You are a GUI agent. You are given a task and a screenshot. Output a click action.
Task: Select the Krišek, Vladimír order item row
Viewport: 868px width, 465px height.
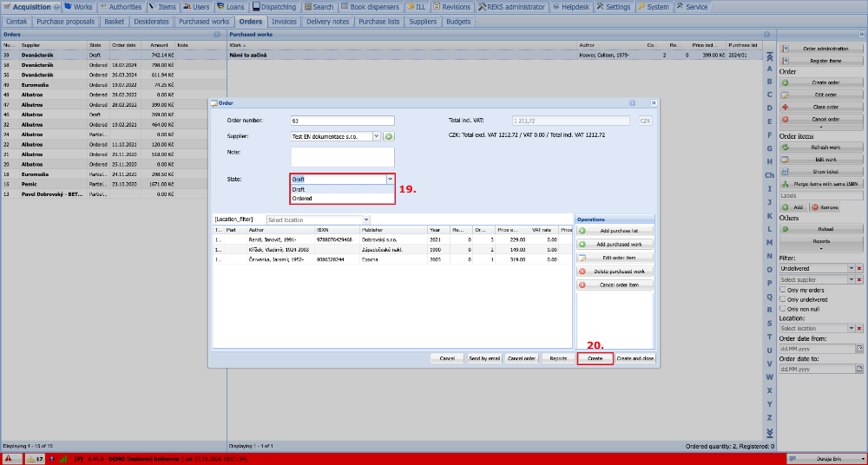pyautogui.click(x=392, y=250)
